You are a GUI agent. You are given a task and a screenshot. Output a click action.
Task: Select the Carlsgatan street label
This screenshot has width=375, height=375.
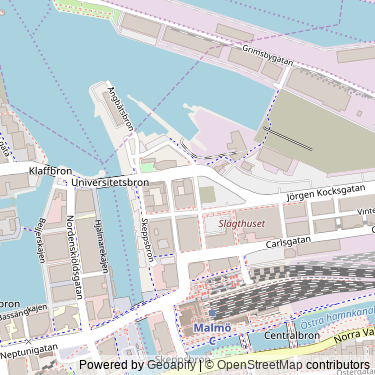(288, 242)
